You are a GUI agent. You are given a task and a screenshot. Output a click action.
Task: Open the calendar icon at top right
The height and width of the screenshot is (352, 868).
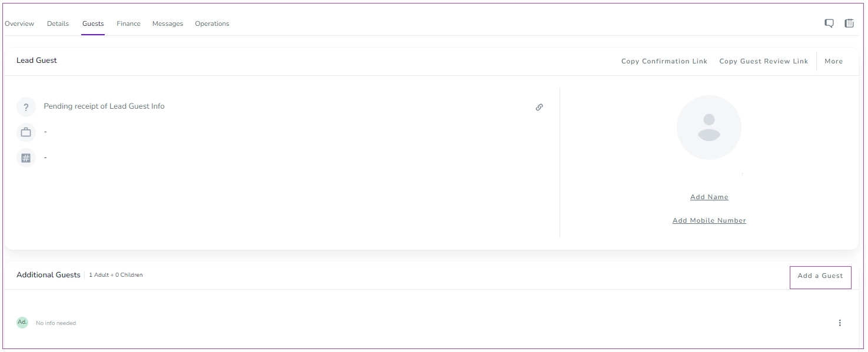[x=849, y=24]
